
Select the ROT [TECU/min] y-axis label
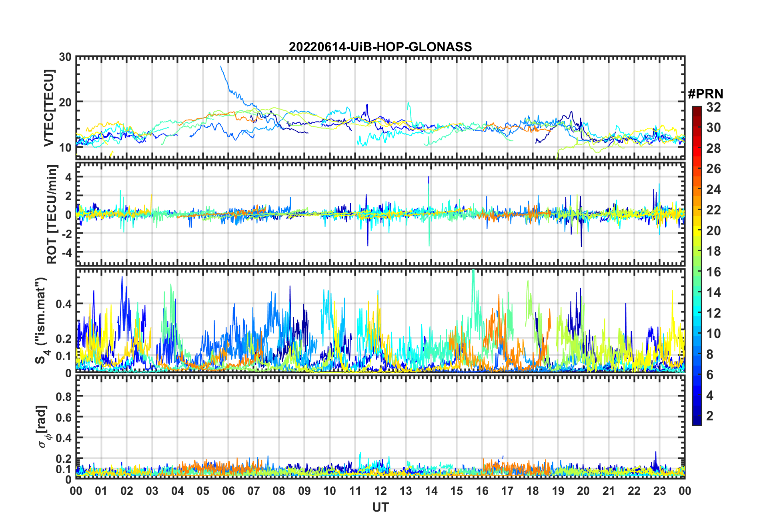coord(52,214)
